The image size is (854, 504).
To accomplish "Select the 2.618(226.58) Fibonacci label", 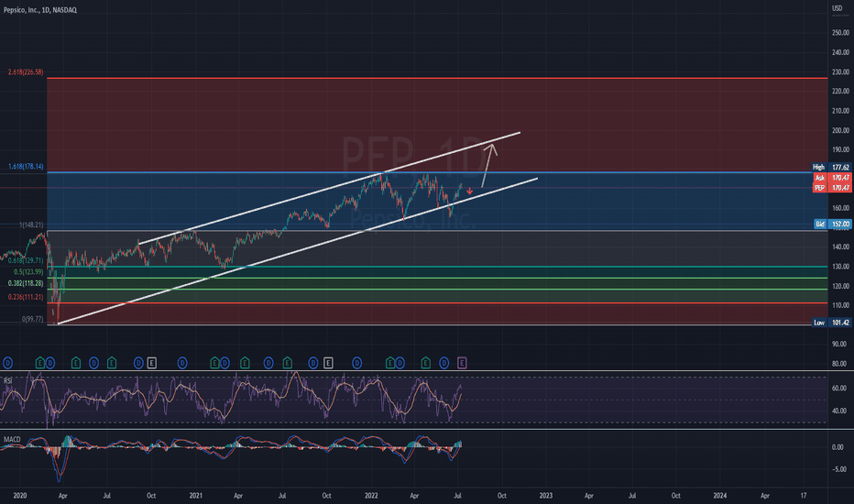I will point(26,71).
